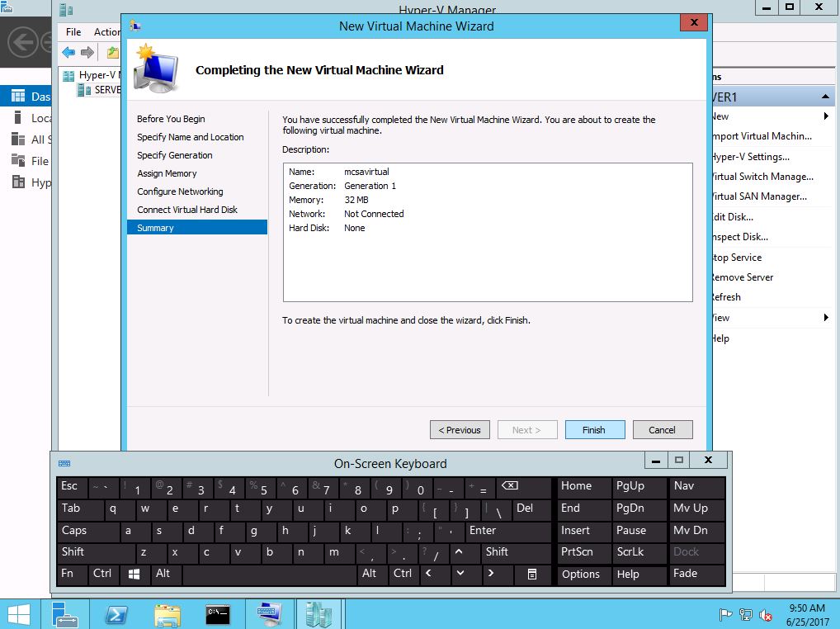Cancel the New Virtual Machine Wizard
The height and width of the screenshot is (629, 840).
coord(662,430)
